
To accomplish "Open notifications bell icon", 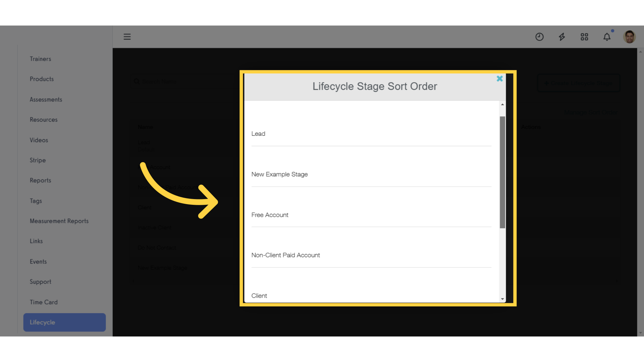I will pos(607,36).
